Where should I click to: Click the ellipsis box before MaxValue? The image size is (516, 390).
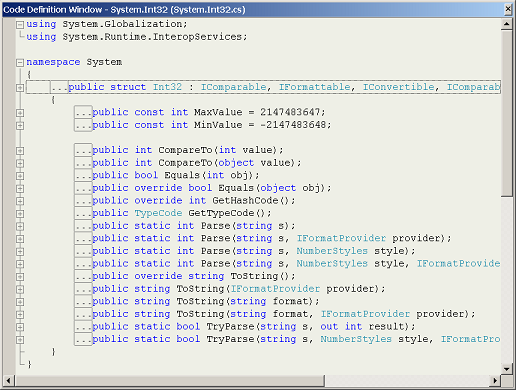(83, 112)
